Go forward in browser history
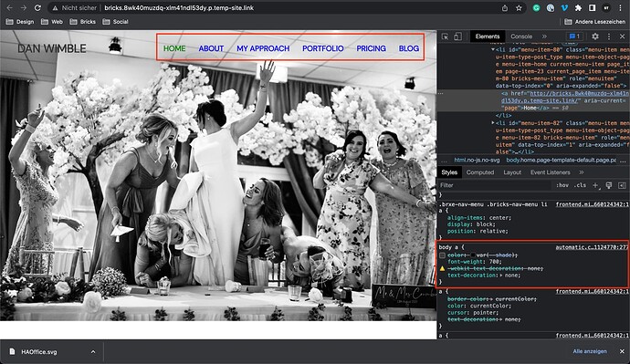The width and height of the screenshot is (630, 364). point(24,7)
